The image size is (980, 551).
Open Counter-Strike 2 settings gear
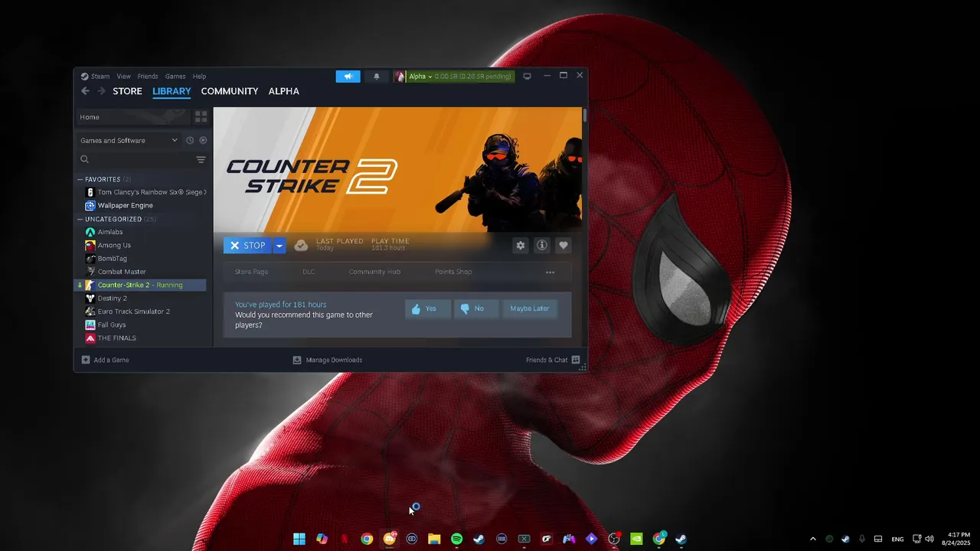(521, 245)
